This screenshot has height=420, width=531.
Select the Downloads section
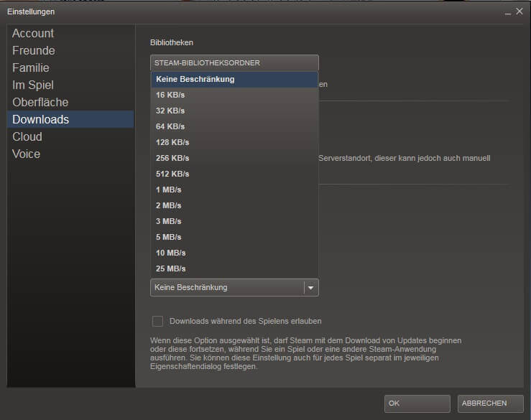[70, 119]
